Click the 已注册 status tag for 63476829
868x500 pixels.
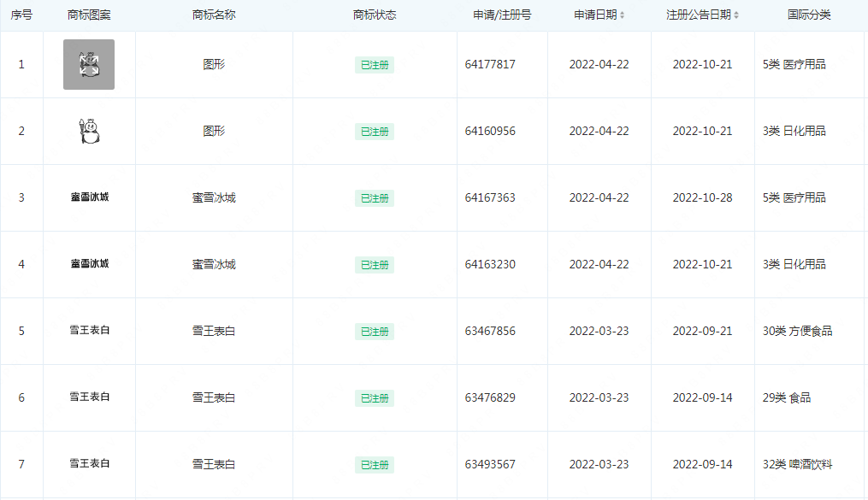point(375,398)
